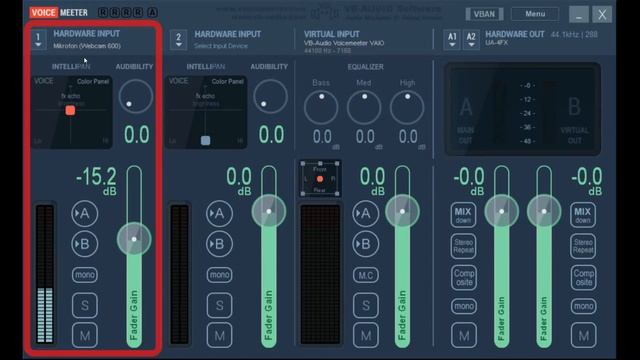Mute bus B output
The width and height of the screenshot is (640, 360).
(x=583, y=336)
